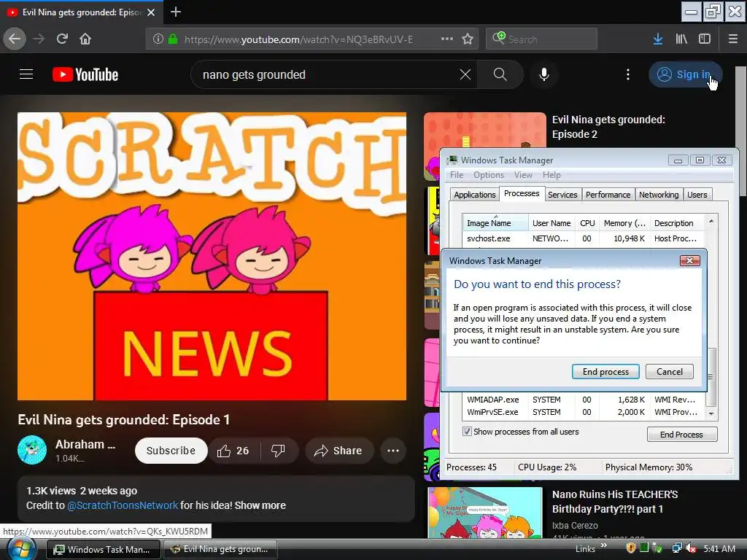Expand the Links toolbar chevron on taskbar
The width and height of the screenshot is (747, 560).
(604, 545)
